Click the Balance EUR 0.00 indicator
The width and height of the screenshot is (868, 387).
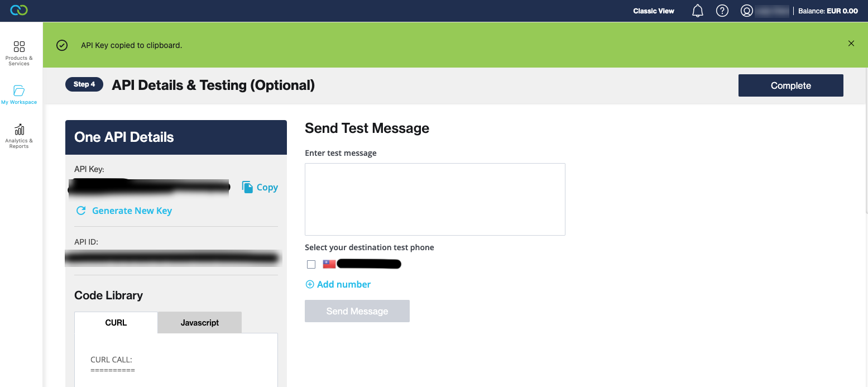click(828, 11)
